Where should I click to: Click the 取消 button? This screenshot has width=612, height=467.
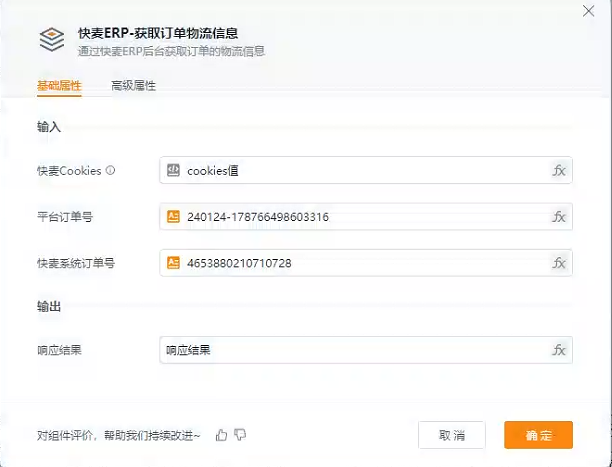452,435
